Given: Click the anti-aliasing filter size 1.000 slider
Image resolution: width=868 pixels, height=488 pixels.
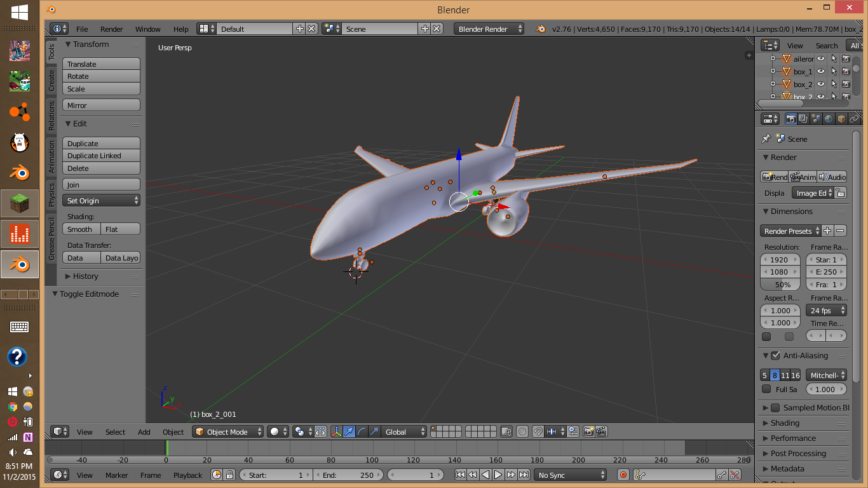Looking at the screenshot, I should click(x=826, y=389).
